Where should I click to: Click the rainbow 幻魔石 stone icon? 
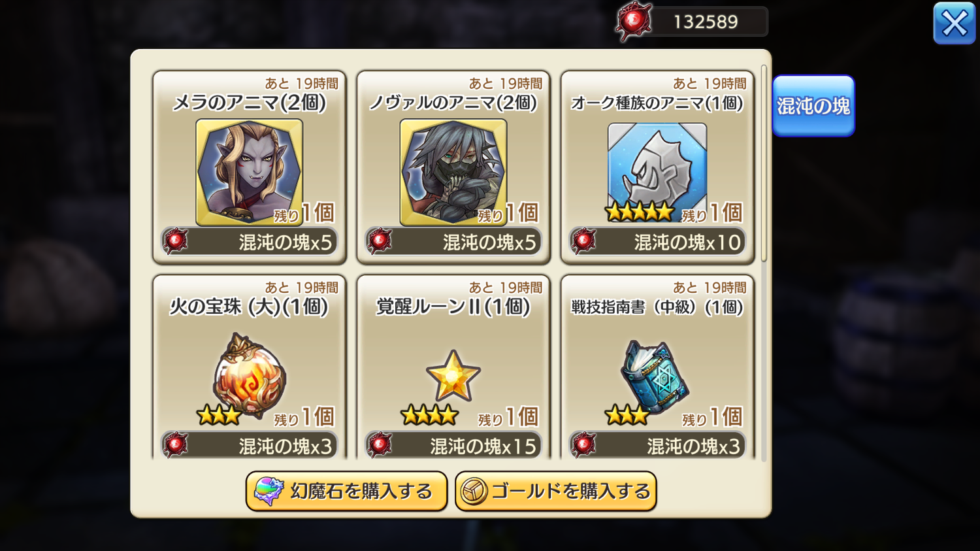click(269, 491)
